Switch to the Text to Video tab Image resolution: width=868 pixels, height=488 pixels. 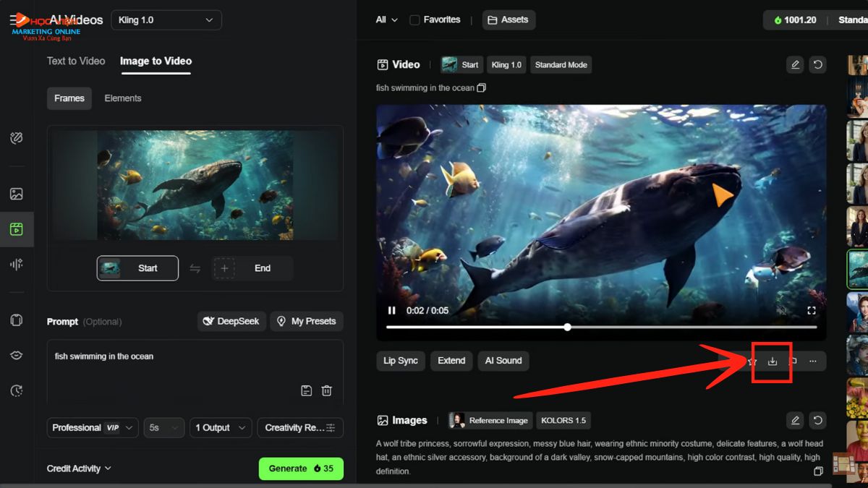click(76, 61)
